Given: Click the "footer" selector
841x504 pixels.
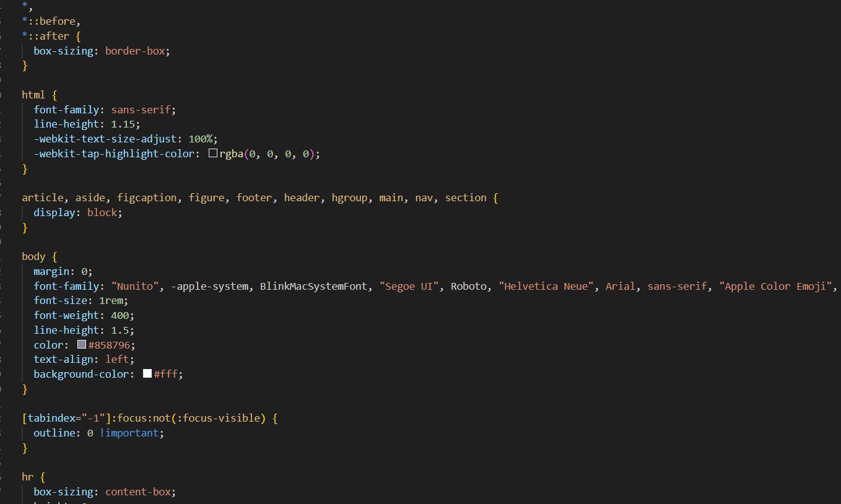Looking at the screenshot, I should click(x=255, y=198).
